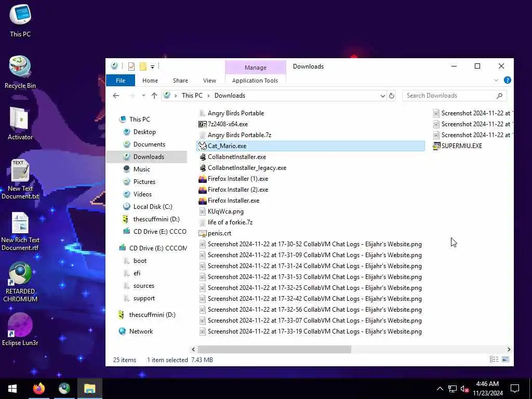Expand the ribbon with the chevron

pos(496,81)
